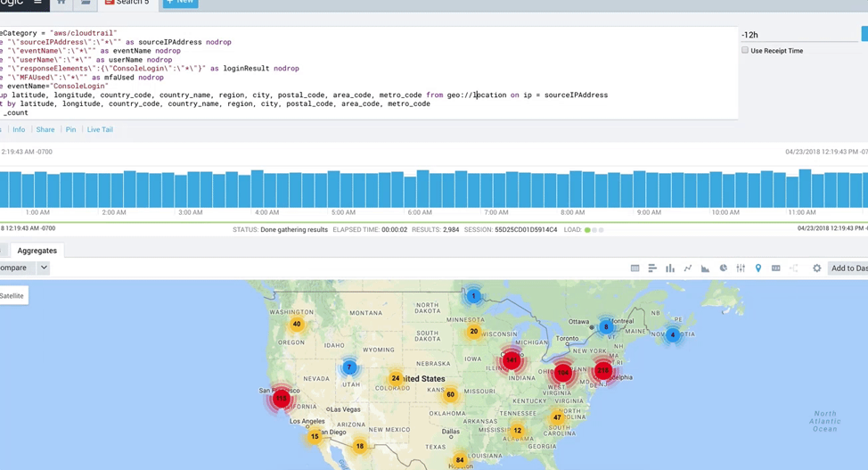Open the Info link
The image size is (868, 470).
[19, 129]
